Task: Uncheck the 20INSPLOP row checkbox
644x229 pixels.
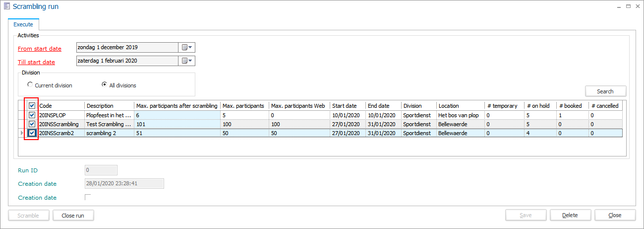Action: tap(32, 115)
